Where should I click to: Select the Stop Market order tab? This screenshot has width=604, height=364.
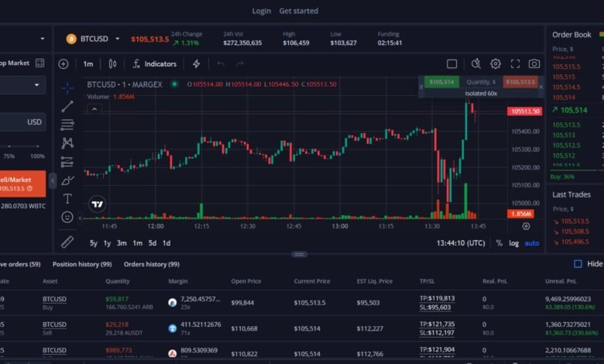tap(15, 63)
